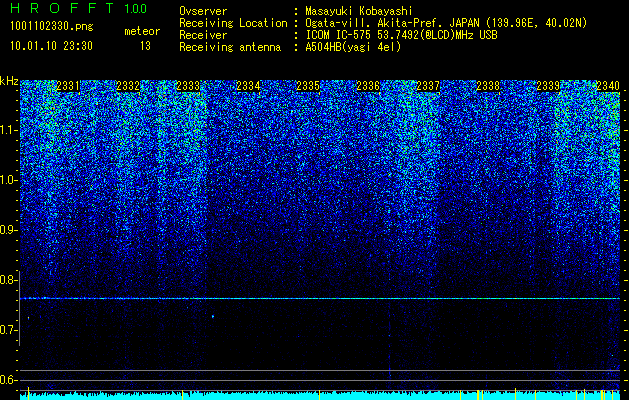Screen dimensions: 629x400
Task: Click the 1.0 frequency axis label
Action: tap(8, 180)
